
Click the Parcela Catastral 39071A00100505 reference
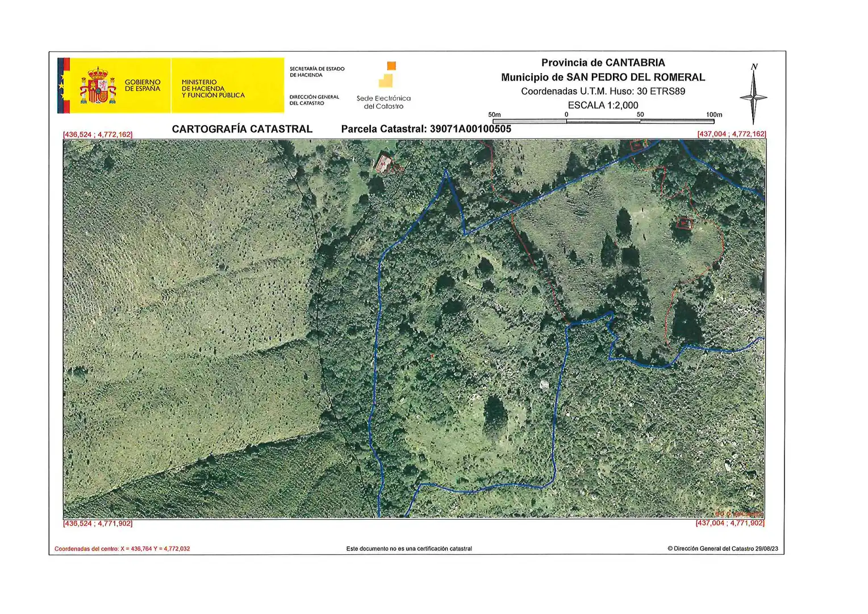(426, 129)
